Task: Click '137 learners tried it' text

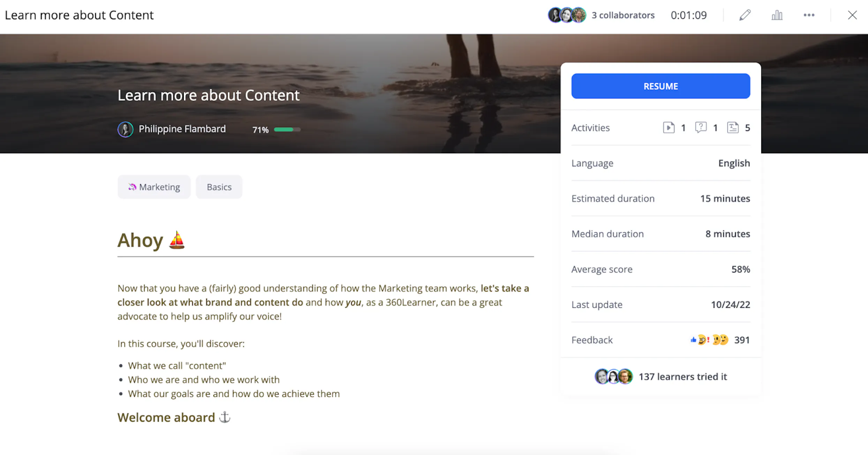Action: click(x=683, y=377)
